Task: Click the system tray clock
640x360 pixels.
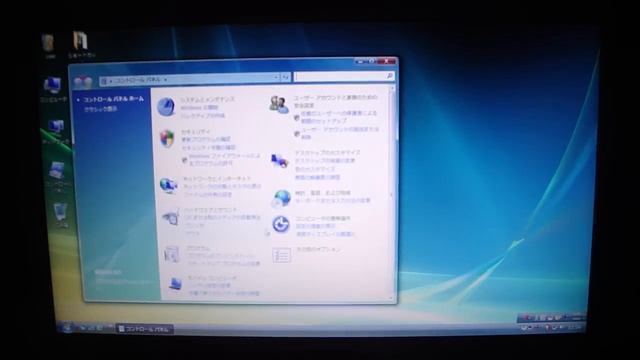Action: coord(575,327)
